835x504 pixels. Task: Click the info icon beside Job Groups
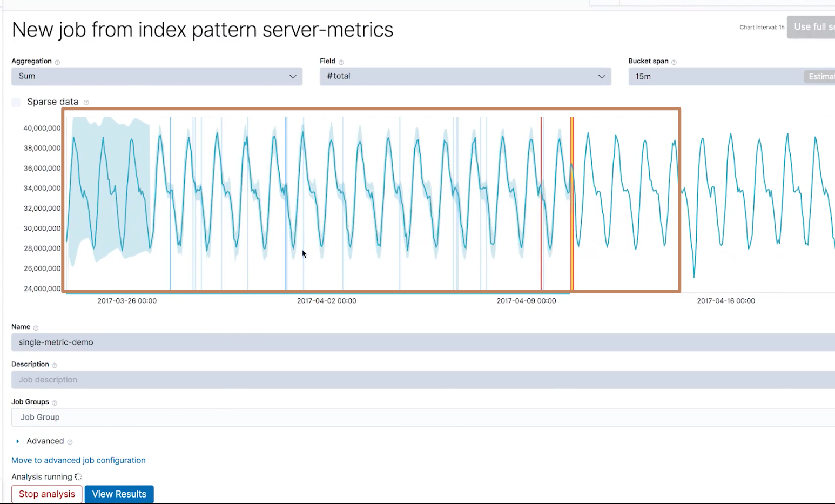click(x=54, y=402)
